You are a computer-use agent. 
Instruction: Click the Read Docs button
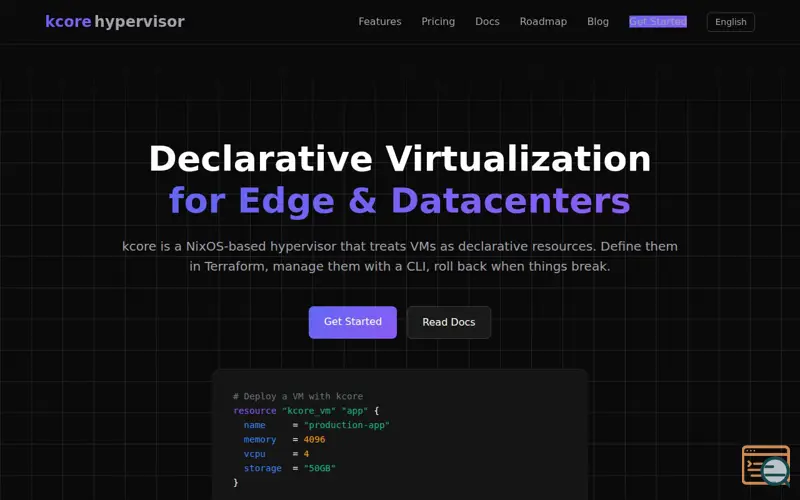[448, 322]
